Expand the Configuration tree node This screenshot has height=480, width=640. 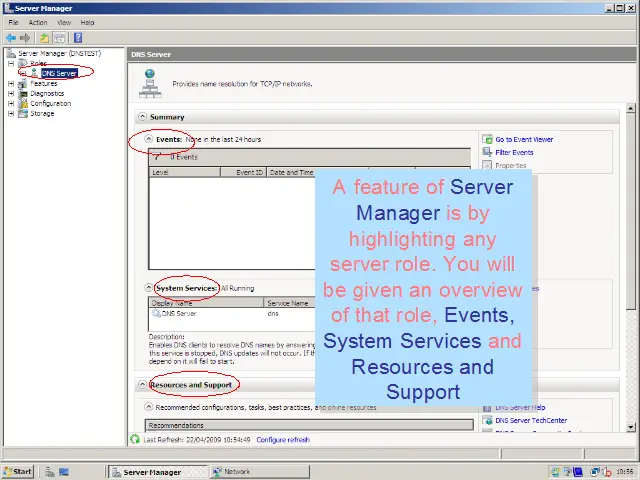[11, 104]
